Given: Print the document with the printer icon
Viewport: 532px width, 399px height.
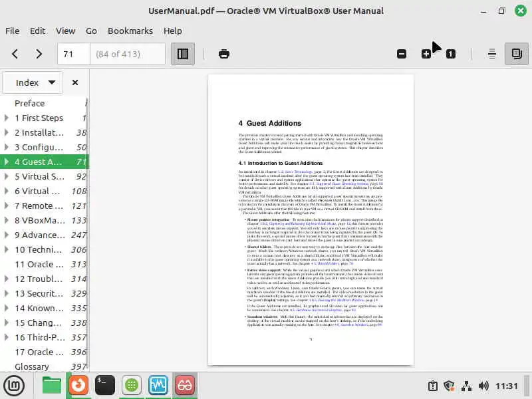Looking at the screenshot, I should tap(224, 54).
